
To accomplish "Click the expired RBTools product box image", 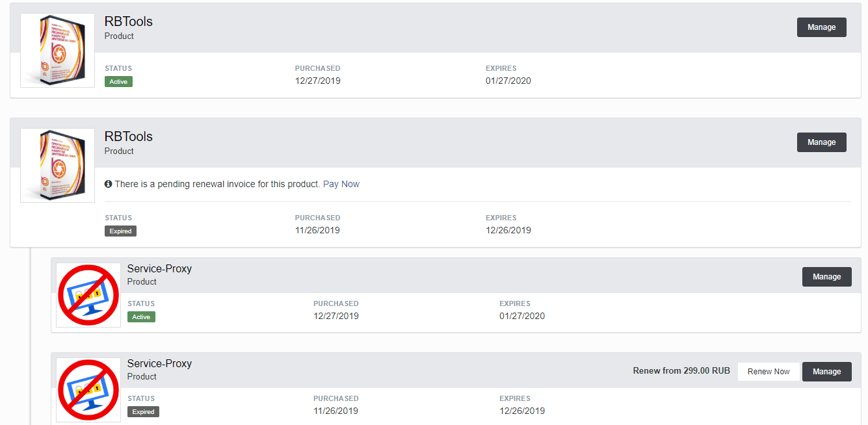I will point(57,165).
